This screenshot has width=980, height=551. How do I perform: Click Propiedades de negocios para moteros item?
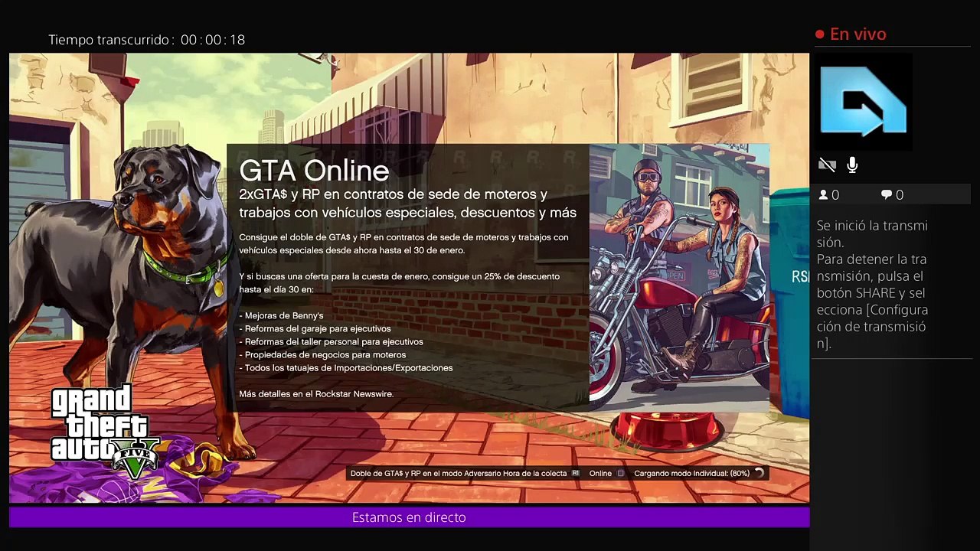coord(322,354)
